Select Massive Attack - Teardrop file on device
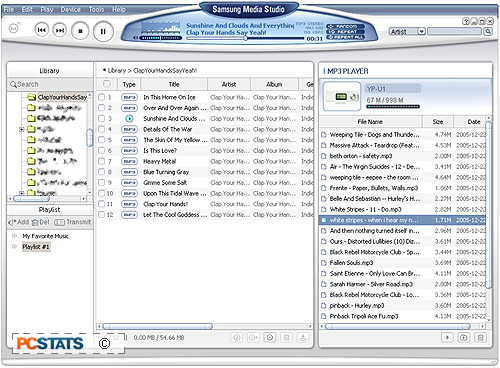The image size is (500, 368). click(403, 145)
